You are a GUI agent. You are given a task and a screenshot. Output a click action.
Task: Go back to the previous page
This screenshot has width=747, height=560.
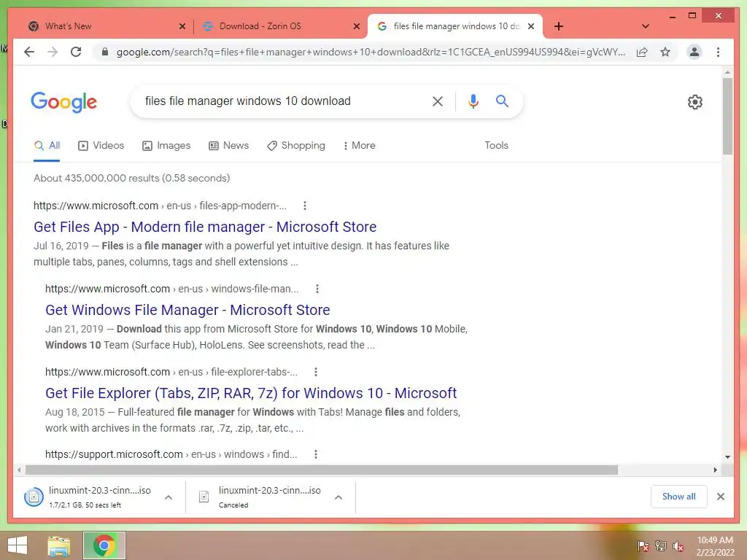[x=29, y=52]
